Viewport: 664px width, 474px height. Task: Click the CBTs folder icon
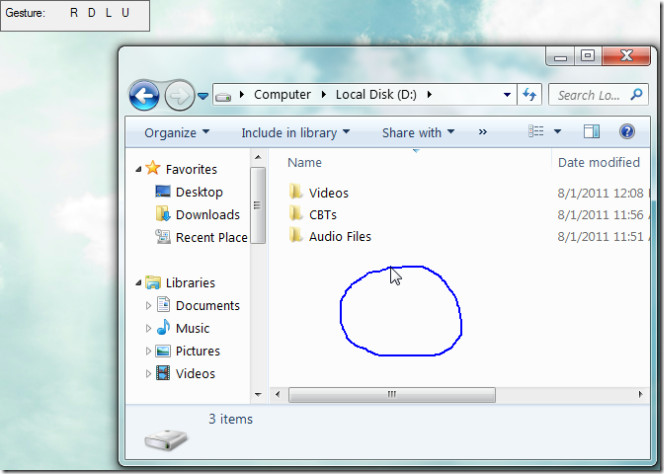296,213
